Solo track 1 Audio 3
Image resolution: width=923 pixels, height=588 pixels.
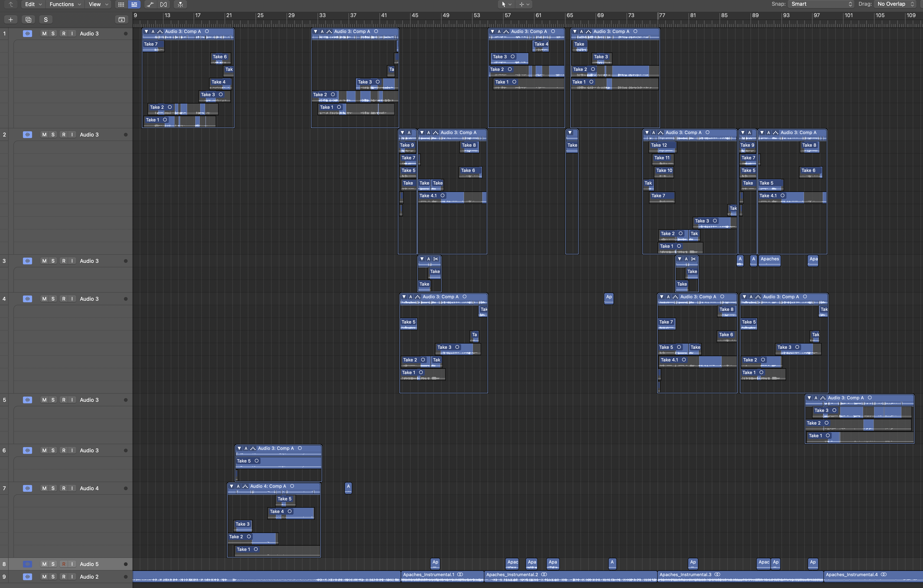point(53,33)
